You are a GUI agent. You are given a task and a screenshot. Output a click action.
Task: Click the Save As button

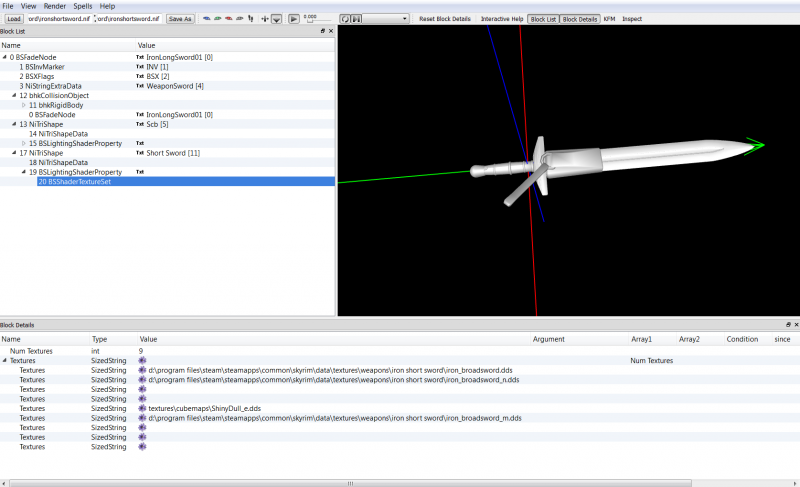(x=180, y=19)
